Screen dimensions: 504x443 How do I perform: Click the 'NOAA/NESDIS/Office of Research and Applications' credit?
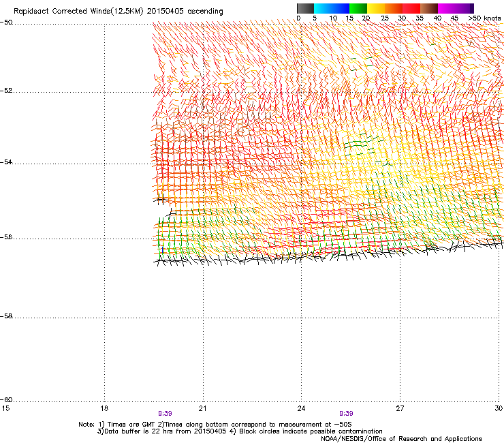pyautogui.click(x=401, y=439)
